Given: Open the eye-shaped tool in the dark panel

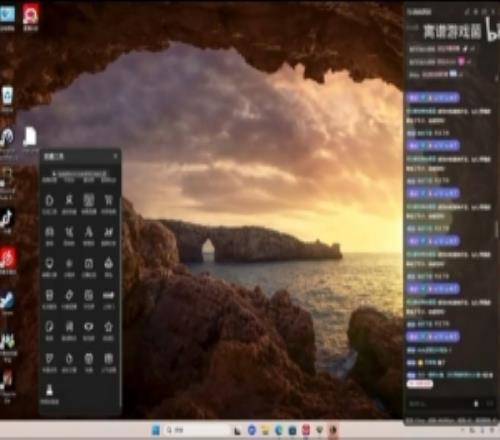Looking at the screenshot, I should 89,327.
